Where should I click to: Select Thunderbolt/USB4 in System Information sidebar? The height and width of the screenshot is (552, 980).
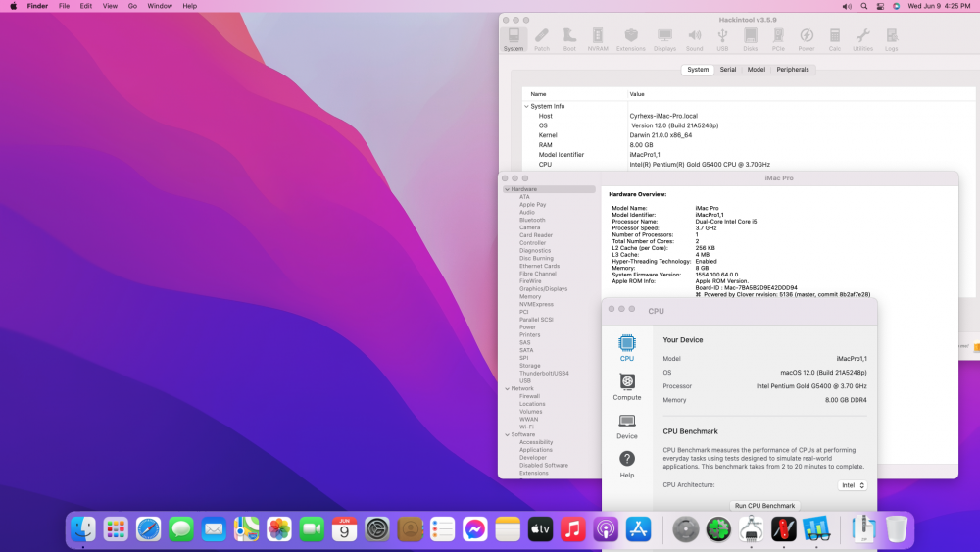[x=544, y=374]
